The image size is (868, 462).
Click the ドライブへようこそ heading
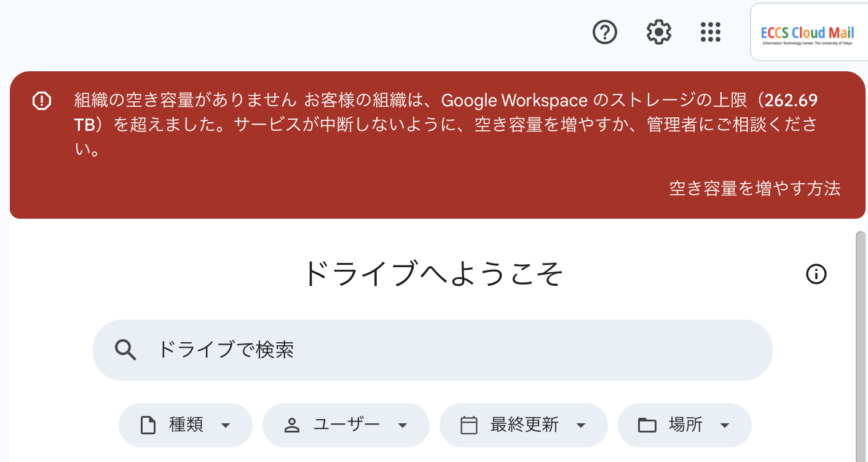coord(433,274)
